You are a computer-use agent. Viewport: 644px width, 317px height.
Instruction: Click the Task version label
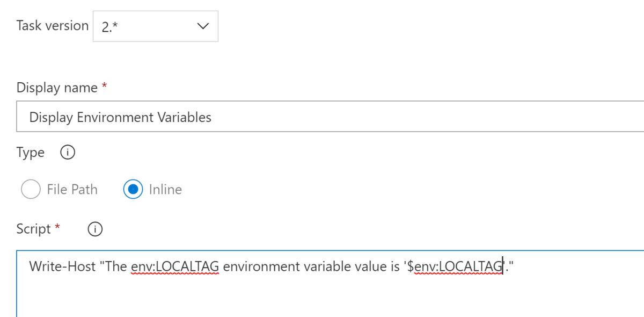tap(53, 25)
